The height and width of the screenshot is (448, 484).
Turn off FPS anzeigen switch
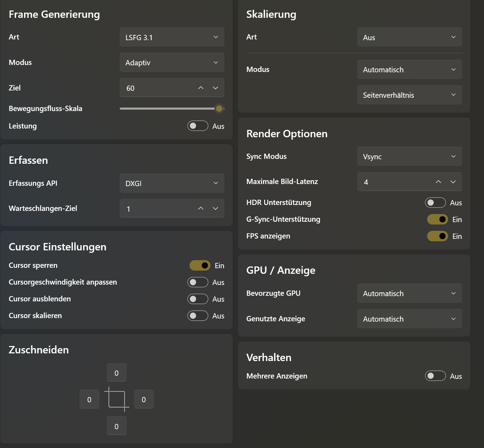[437, 236]
